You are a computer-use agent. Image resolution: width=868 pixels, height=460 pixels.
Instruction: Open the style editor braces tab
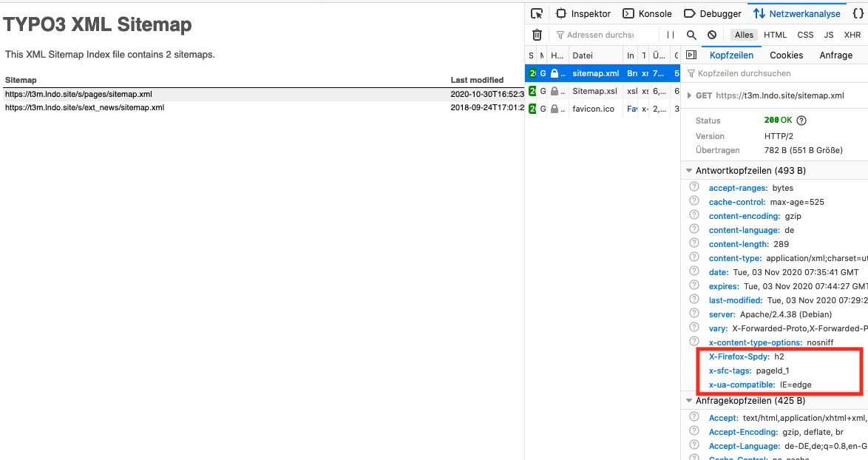pyautogui.click(x=858, y=14)
